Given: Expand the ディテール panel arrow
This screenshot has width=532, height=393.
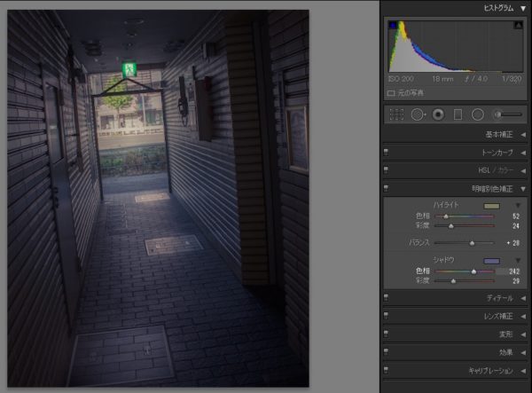Looking at the screenshot, I should pos(523,299).
